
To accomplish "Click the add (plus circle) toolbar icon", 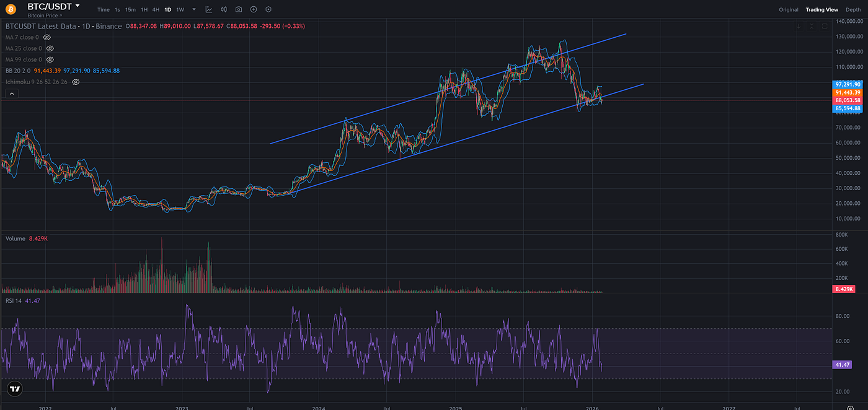I will click(x=254, y=9).
